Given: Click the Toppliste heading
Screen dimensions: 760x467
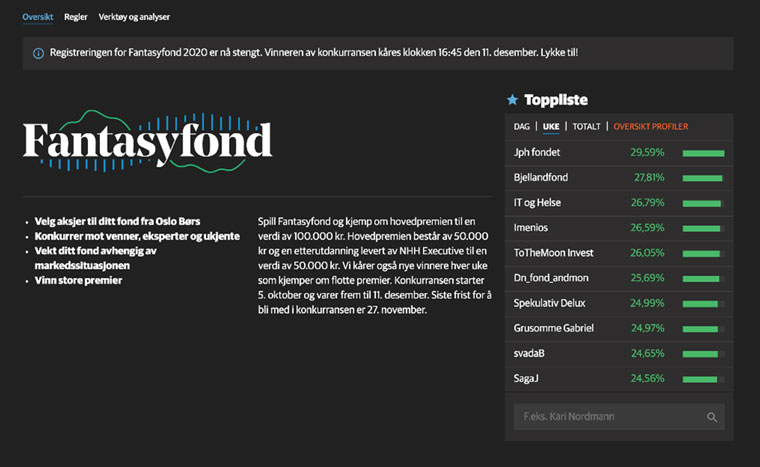Looking at the screenshot, I should tap(556, 100).
